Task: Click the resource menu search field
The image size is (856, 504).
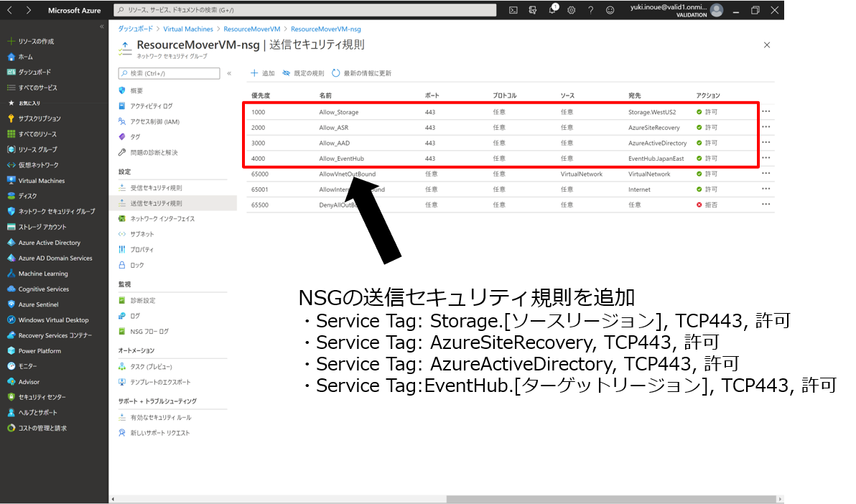Action: [169, 73]
